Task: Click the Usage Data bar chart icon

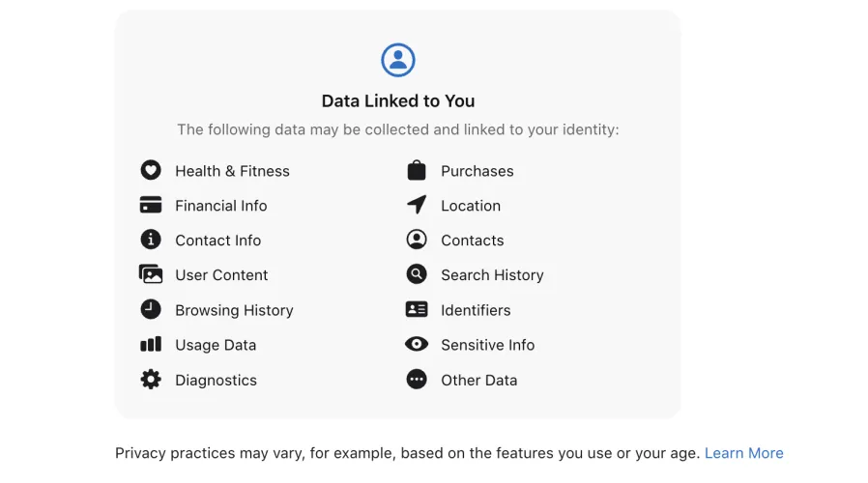Action: (151, 345)
